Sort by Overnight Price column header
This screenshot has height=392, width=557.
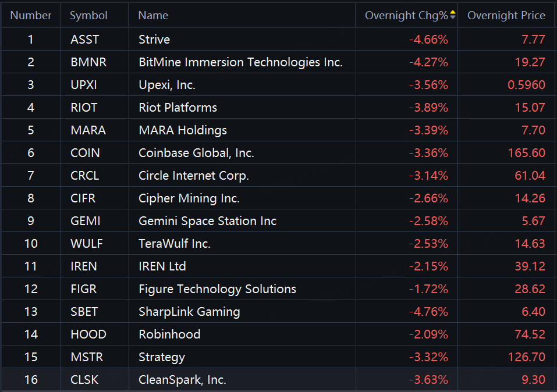pos(506,16)
